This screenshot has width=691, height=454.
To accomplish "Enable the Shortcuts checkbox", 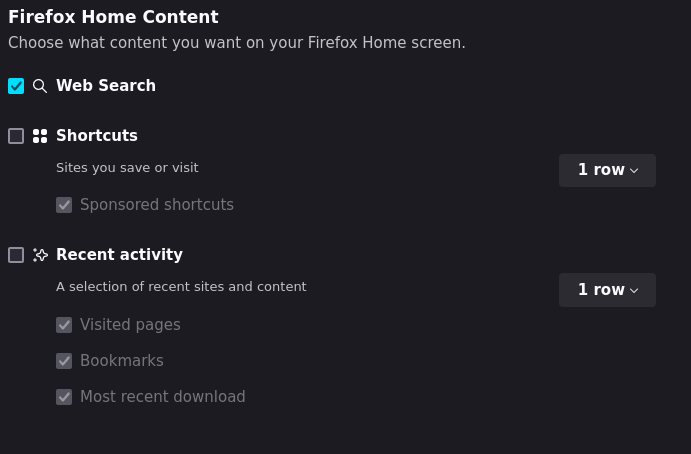I will coord(16,136).
